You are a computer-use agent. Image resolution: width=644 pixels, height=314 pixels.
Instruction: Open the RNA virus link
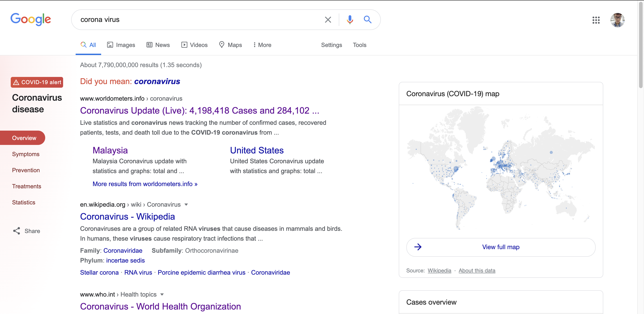[138, 272]
